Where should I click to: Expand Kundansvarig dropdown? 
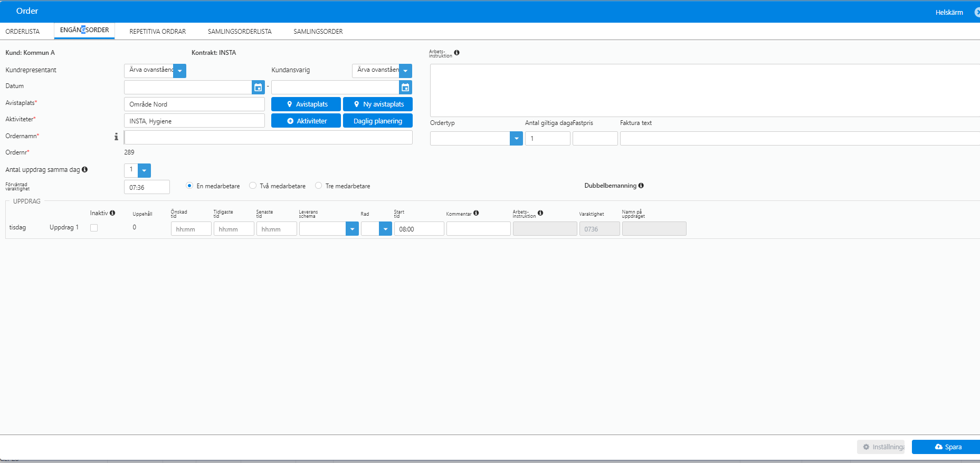click(405, 71)
